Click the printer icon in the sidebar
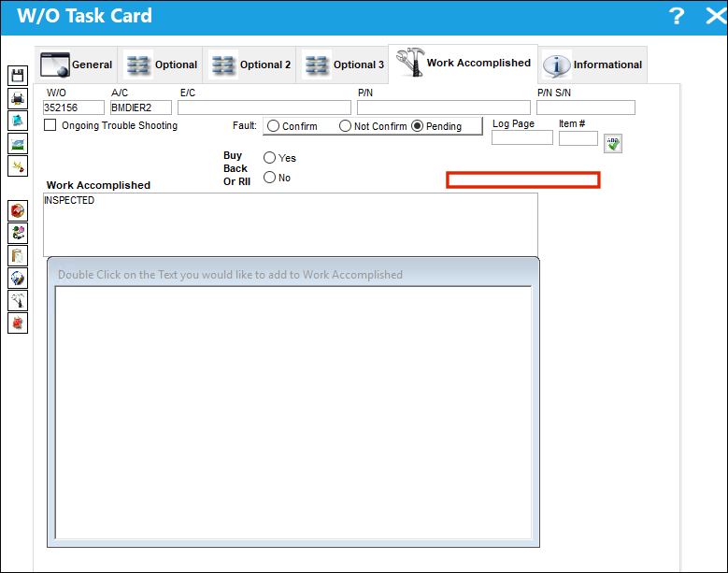Screen dimensions: 728x573 [x=18, y=98]
